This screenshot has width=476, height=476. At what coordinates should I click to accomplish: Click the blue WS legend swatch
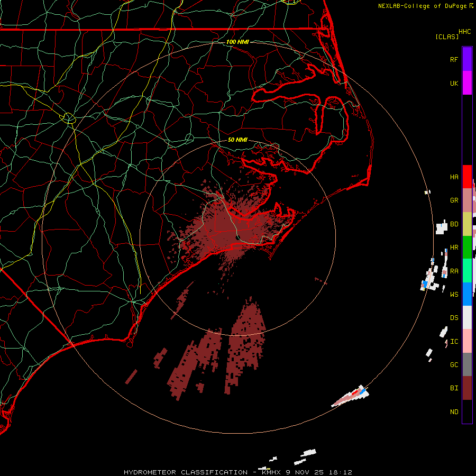coord(467,294)
